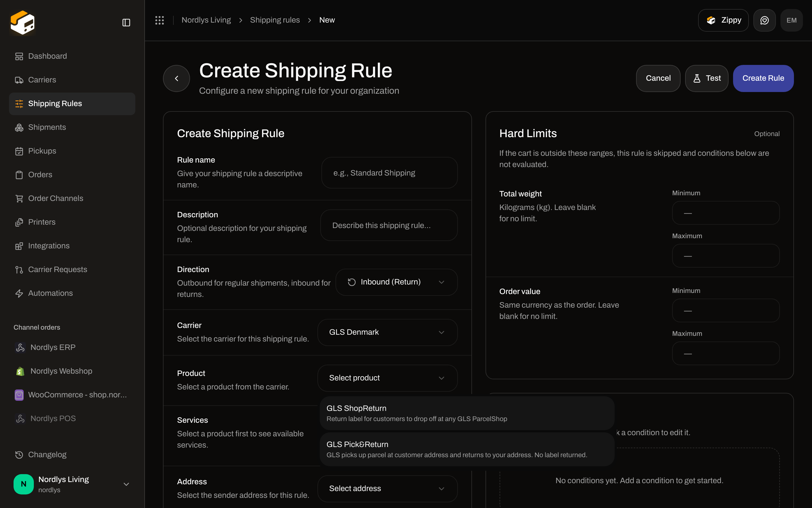The height and width of the screenshot is (508, 812).
Task: Click the Carrier Requests branch icon
Action: click(x=19, y=270)
